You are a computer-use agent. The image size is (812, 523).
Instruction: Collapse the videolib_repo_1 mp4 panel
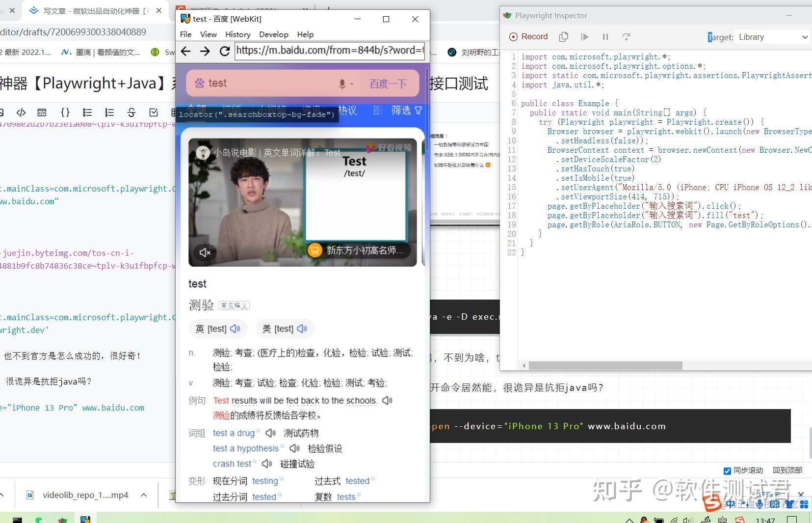[x=143, y=495]
